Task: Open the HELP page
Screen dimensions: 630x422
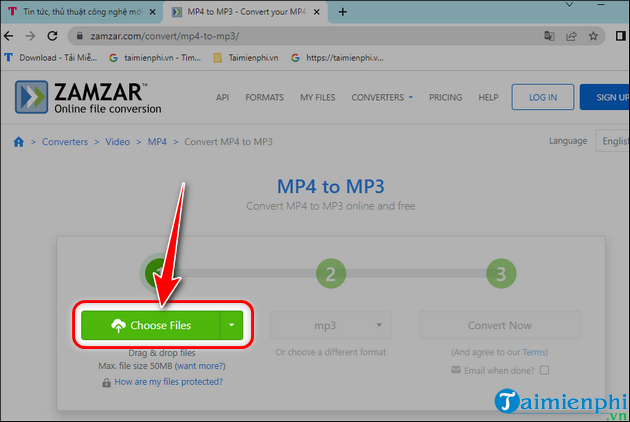Action: pyautogui.click(x=488, y=97)
